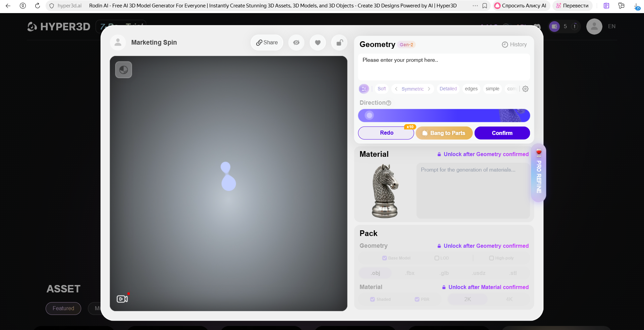
Task: Click the Redo button
Action: click(386, 133)
